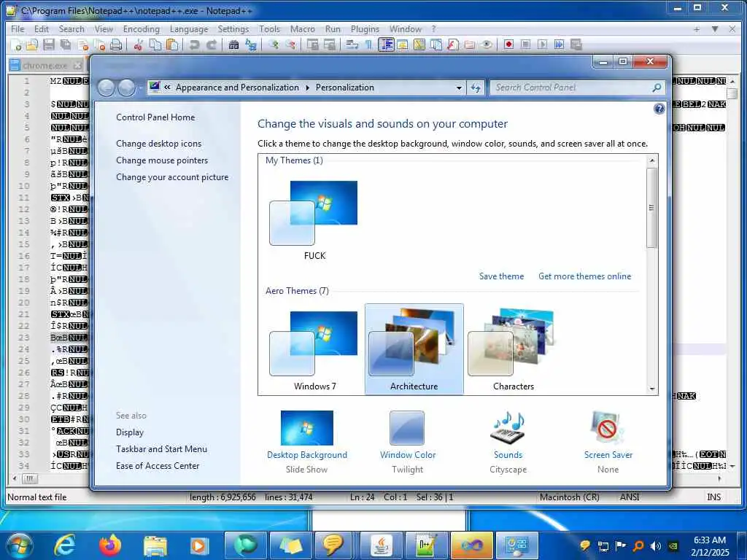Toggle the Monitoring eye icon in Notepad++
Screen dimensions: 747x560
tap(487, 44)
